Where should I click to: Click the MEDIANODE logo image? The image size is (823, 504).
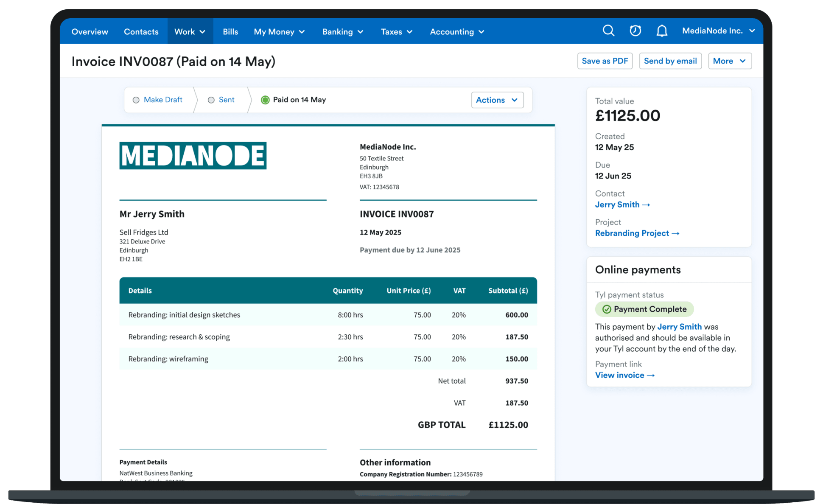click(193, 156)
